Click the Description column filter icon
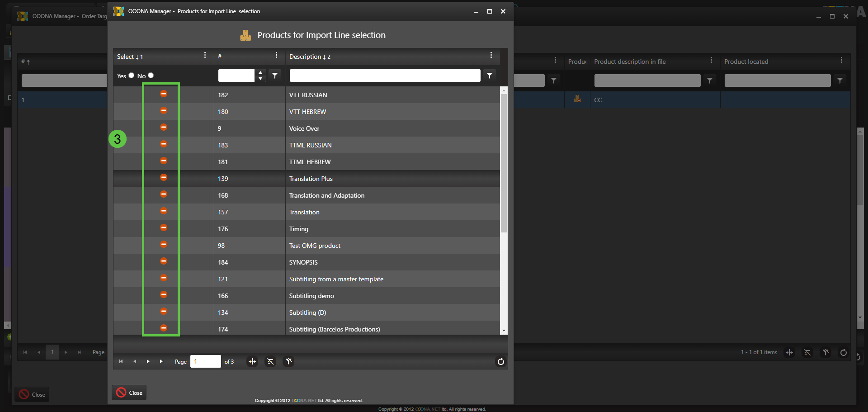This screenshot has width=868, height=412. (490, 76)
